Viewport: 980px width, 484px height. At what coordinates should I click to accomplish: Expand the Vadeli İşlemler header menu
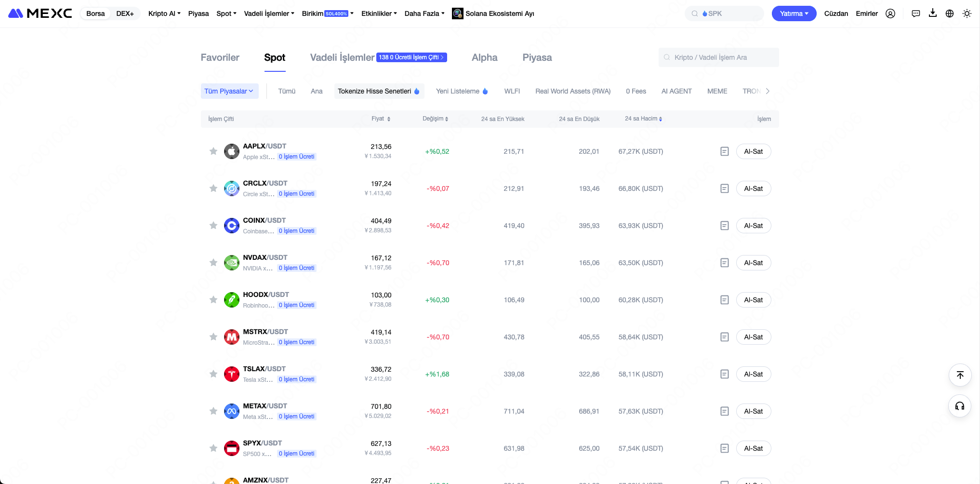point(269,13)
